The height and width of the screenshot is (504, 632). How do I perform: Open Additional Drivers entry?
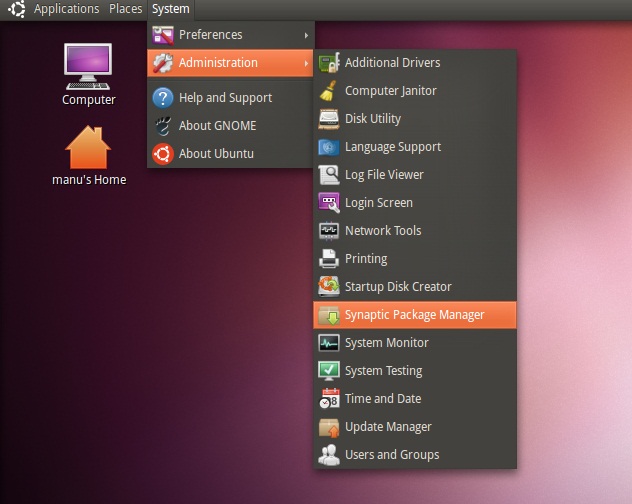[x=392, y=63]
